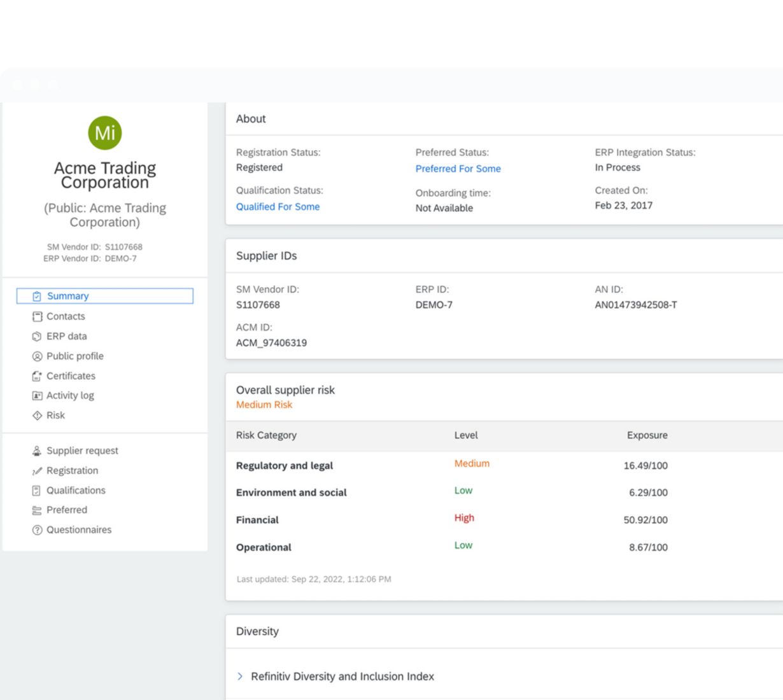The image size is (783, 700).
Task: Open the Qualifications menu item
Action: [76, 490]
